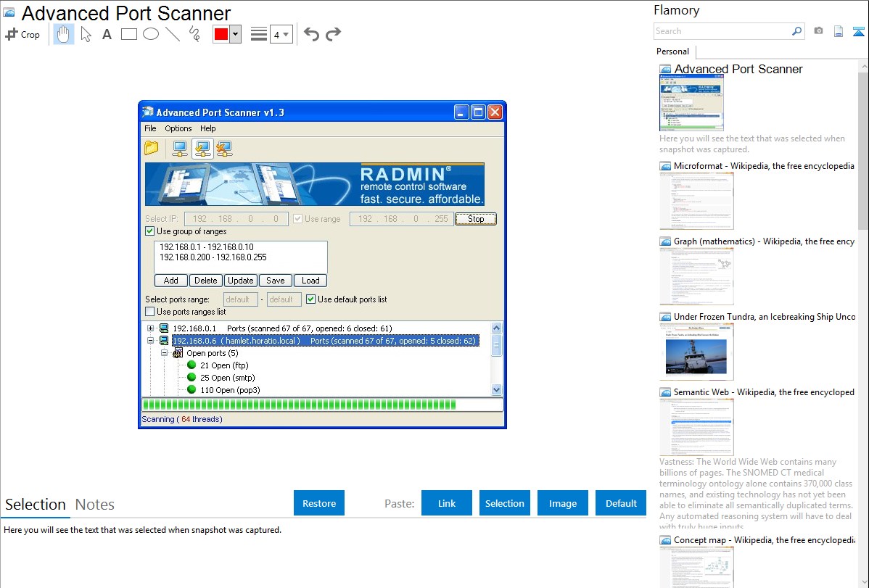This screenshot has height=588, width=869.
Task: Select the ellipse shape tool
Action: pos(151,34)
